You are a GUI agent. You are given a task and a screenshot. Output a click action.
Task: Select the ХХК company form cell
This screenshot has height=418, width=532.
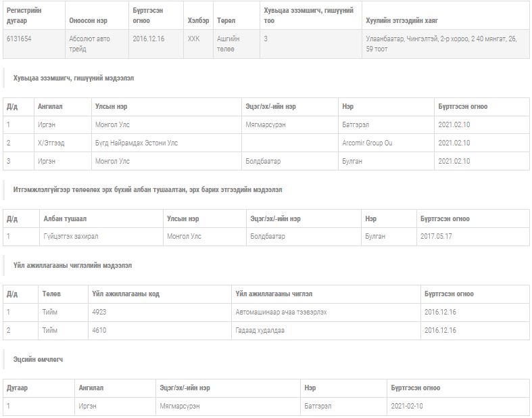click(x=193, y=39)
